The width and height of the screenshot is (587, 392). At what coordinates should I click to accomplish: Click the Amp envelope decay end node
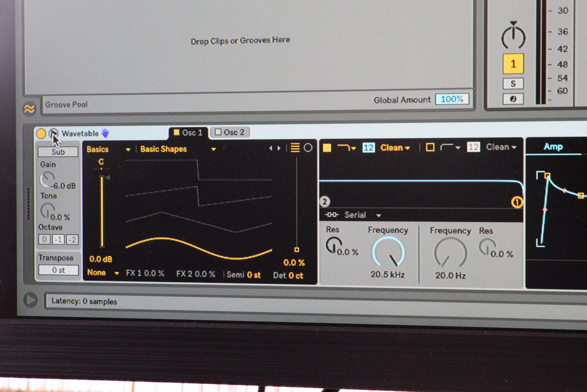tap(581, 195)
